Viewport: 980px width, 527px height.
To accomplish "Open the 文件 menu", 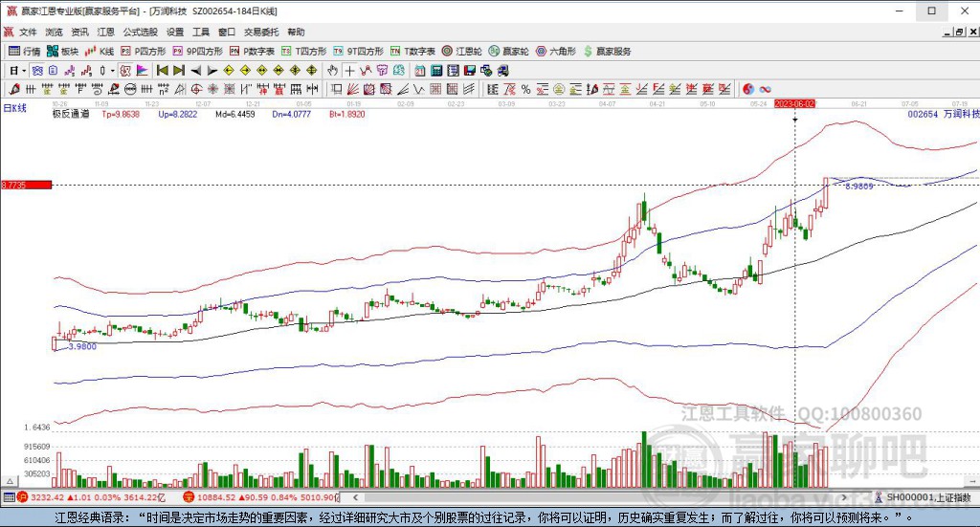I will tap(28, 32).
